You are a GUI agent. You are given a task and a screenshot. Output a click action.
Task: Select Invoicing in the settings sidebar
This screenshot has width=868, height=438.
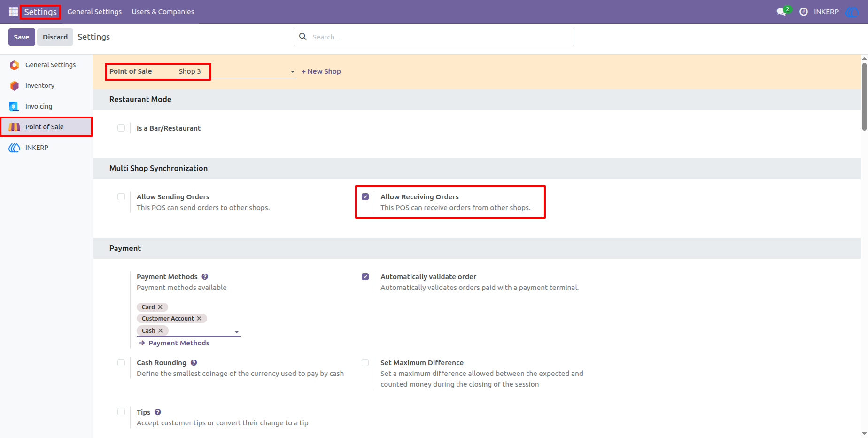46,106
